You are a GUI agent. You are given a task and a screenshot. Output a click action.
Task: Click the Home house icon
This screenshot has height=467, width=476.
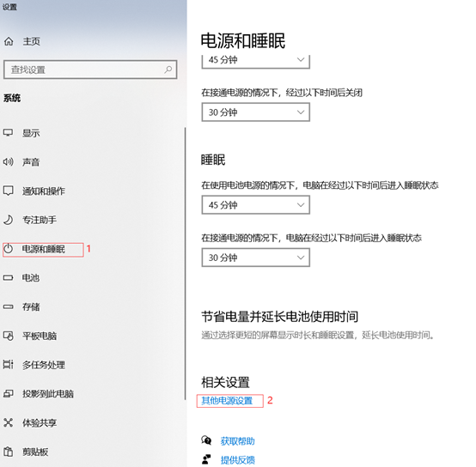[x=9, y=41]
